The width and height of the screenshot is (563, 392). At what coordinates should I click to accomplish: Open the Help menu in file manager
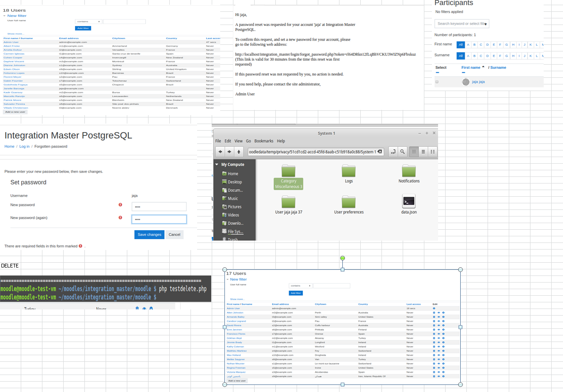[x=281, y=141]
